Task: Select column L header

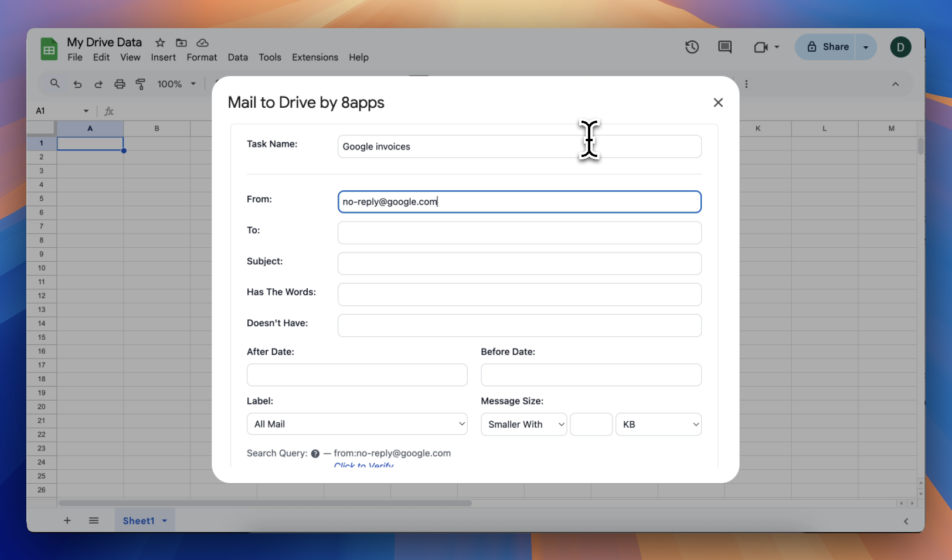Action: click(824, 128)
